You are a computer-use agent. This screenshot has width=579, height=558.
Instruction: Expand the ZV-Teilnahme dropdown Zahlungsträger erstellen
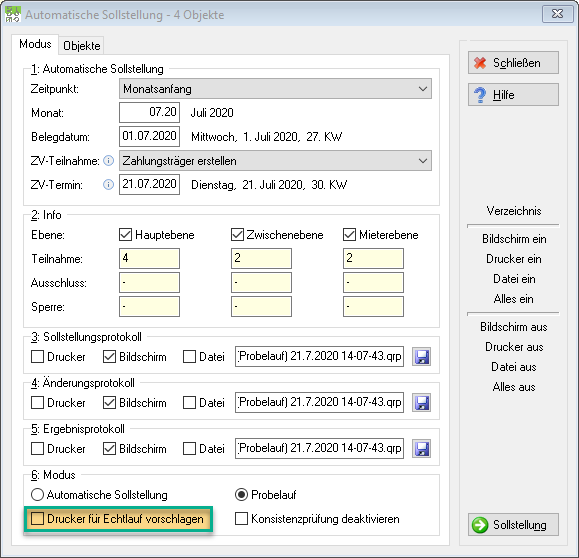click(x=275, y=161)
